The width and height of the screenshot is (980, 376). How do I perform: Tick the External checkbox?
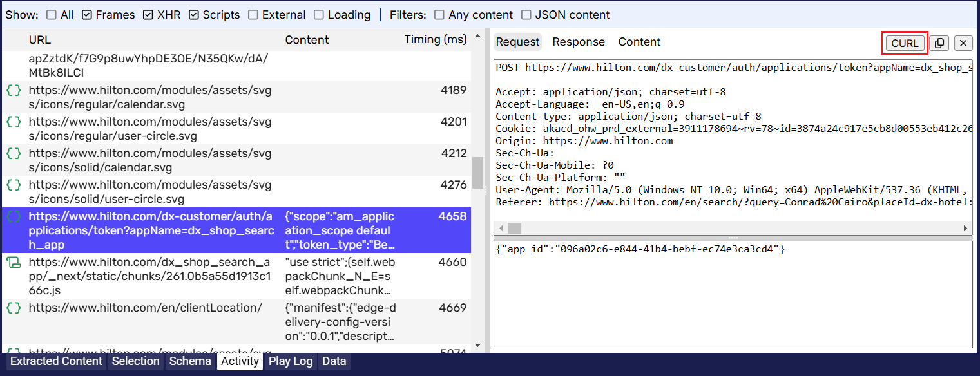click(253, 15)
